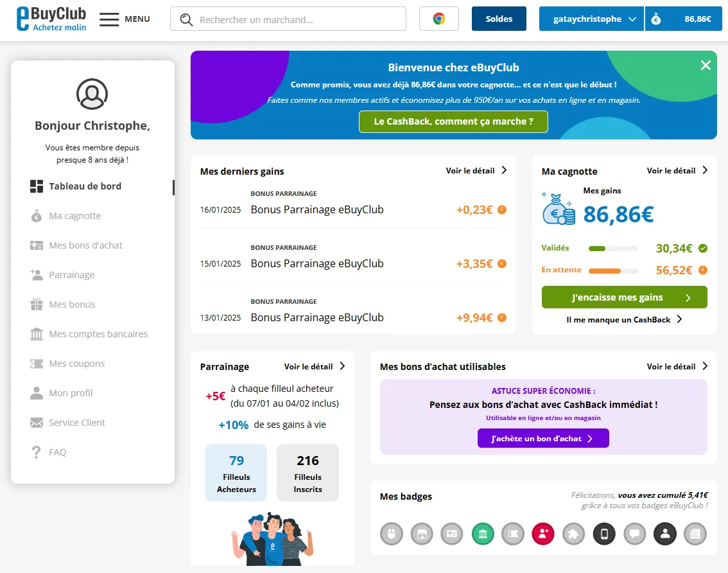Click the green validated checkmark icon

pyautogui.click(x=703, y=248)
